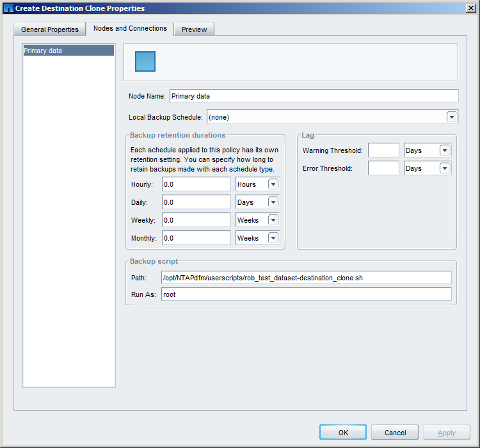This screenshot has width=480, height=448.
Task: Switch to the Nodes and Connections tab
Action: [130, 28]
